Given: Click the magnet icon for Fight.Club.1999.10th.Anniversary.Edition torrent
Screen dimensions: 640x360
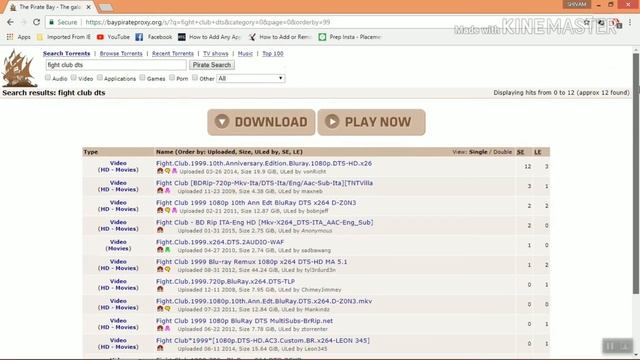Looking at the screenshot, I should pos(160,171).
